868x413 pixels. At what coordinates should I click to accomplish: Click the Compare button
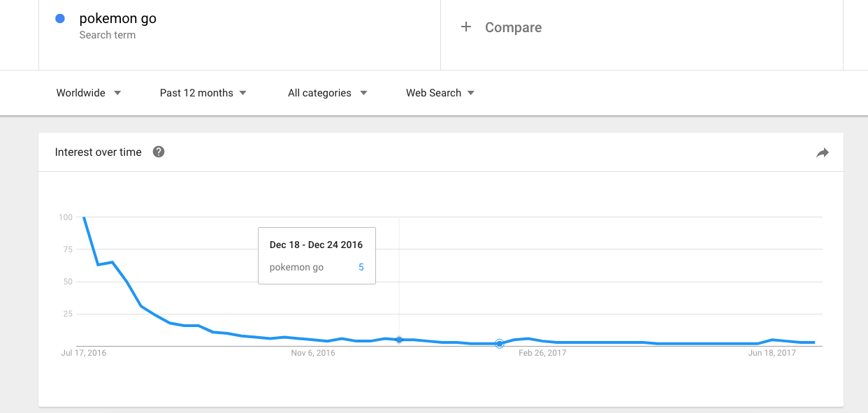(502, 27)
